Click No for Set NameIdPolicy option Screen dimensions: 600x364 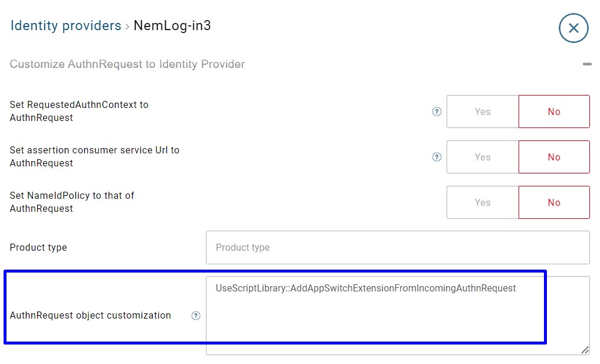[553, 202]
